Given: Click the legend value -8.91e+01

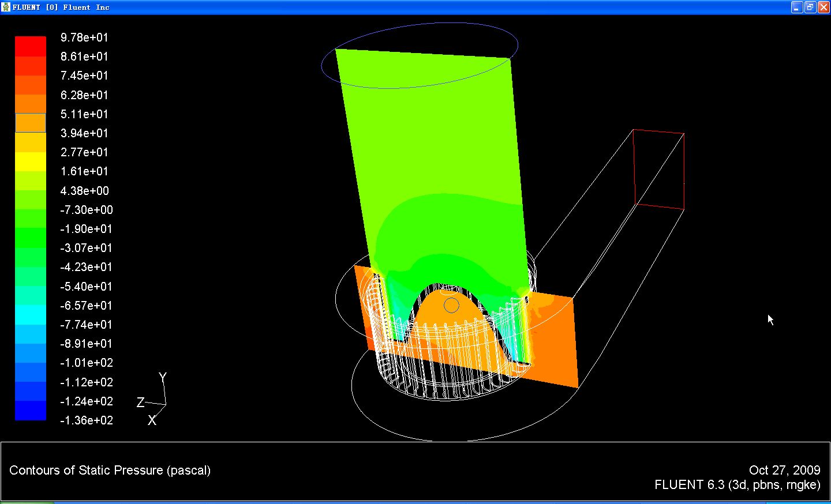Looking at the screenshot, I should click(87, 344).
